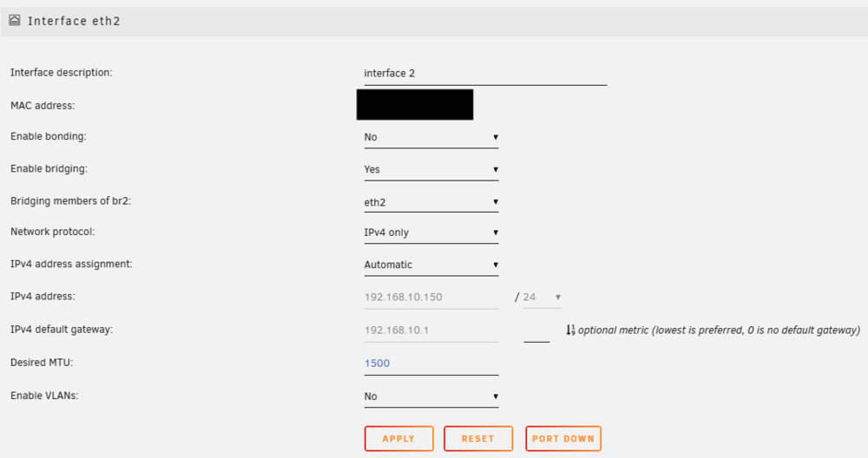Click the IPv4 address field
Viewport: 868px width, 458px height.
coord(431,297)
